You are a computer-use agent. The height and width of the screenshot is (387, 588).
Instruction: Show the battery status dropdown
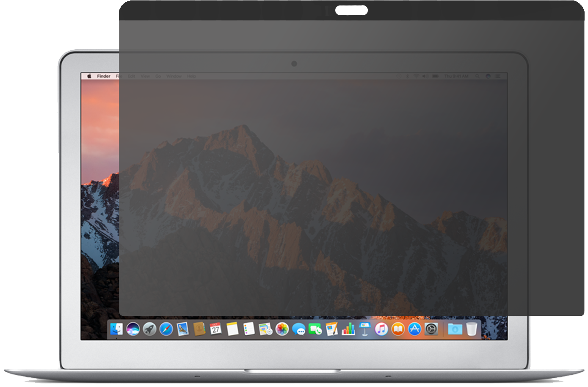[436, 76]
